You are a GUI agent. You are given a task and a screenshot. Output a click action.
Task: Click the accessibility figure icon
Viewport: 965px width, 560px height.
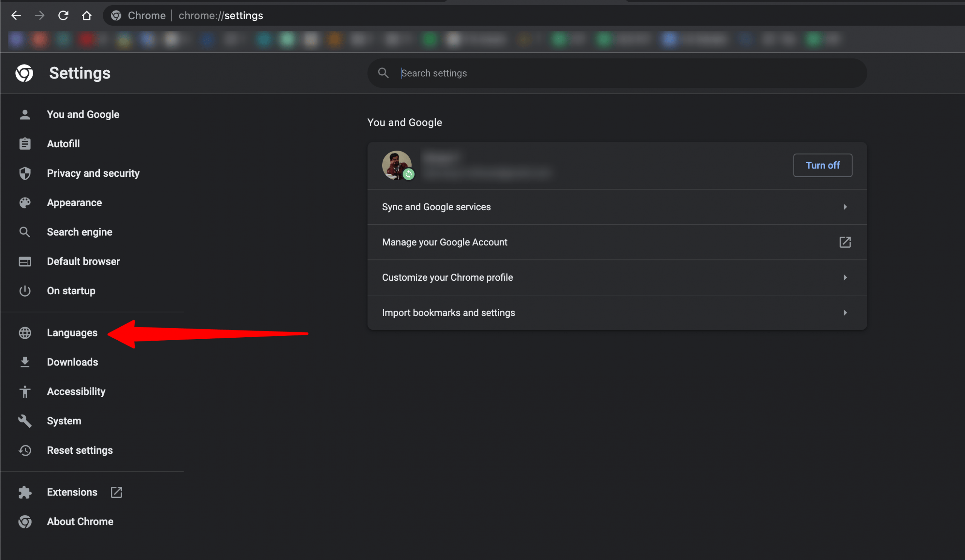point(25,392)
